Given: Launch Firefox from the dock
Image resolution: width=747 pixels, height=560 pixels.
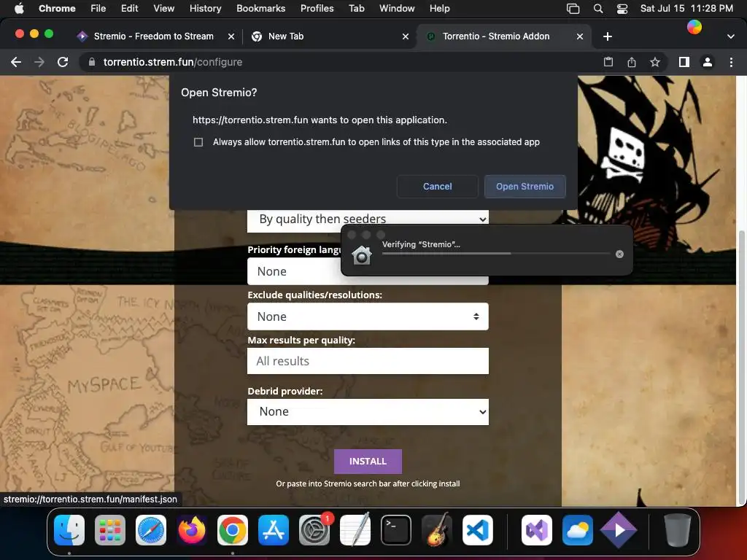Looking at the screenshot, I should point(192,530).
